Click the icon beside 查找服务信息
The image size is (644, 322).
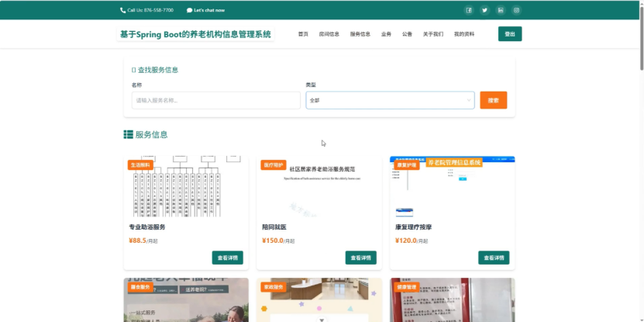click(133, 70)
